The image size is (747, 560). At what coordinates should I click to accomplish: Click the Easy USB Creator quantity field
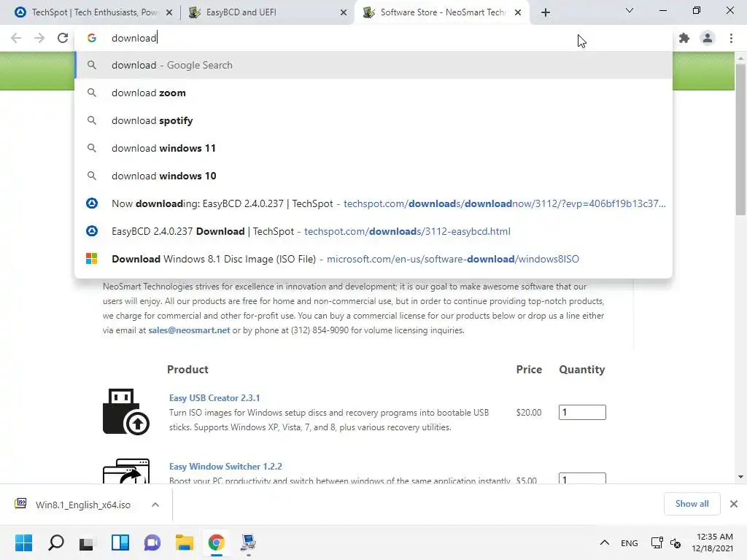(582, 413)
